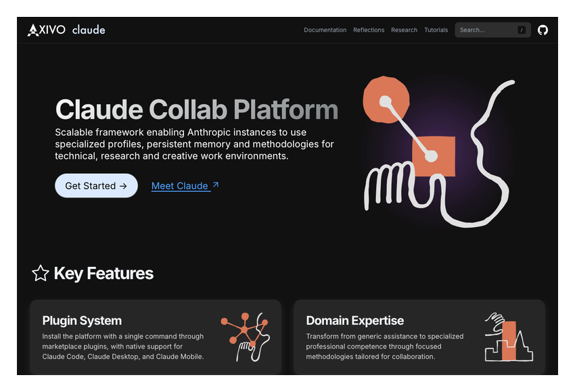Open the GitHub repository icon

click(543, 30)
